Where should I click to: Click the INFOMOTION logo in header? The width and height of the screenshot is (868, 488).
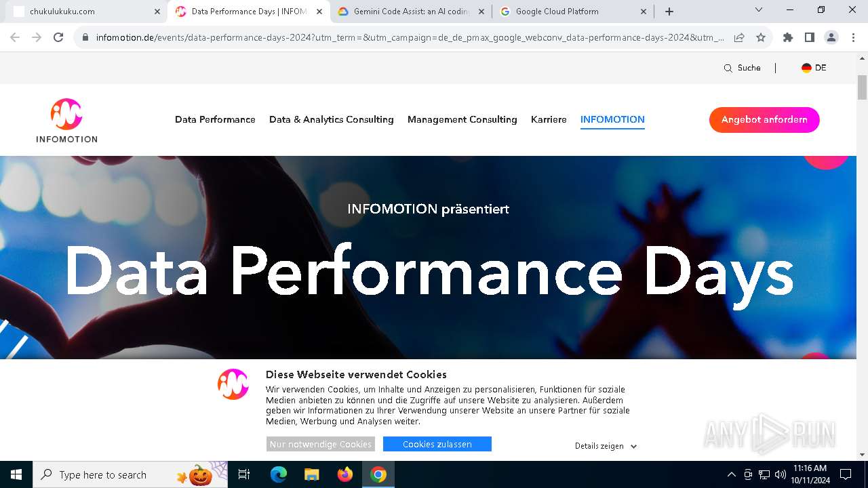click(66, 121)
